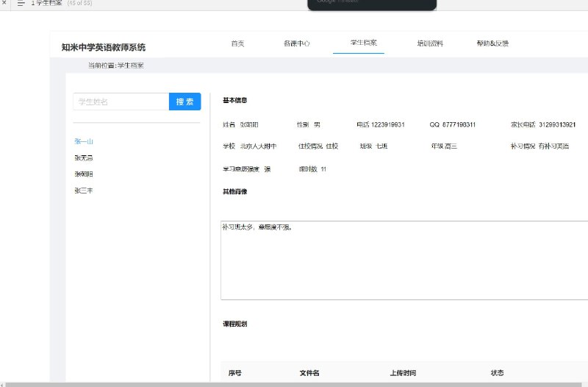Go to the 帮助&反馈 tab
588x387 pixels.
tap(492, 43)
